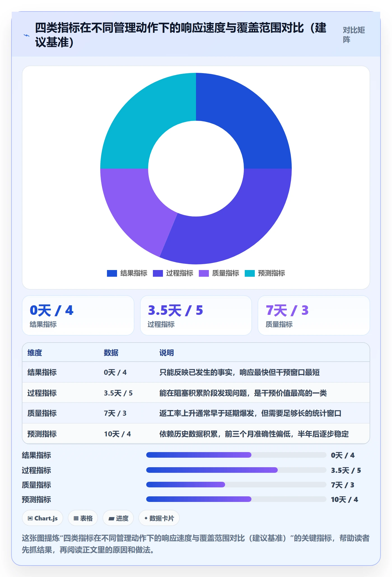Click the lightning bolt icon beside the title

[x=27, y=35]
